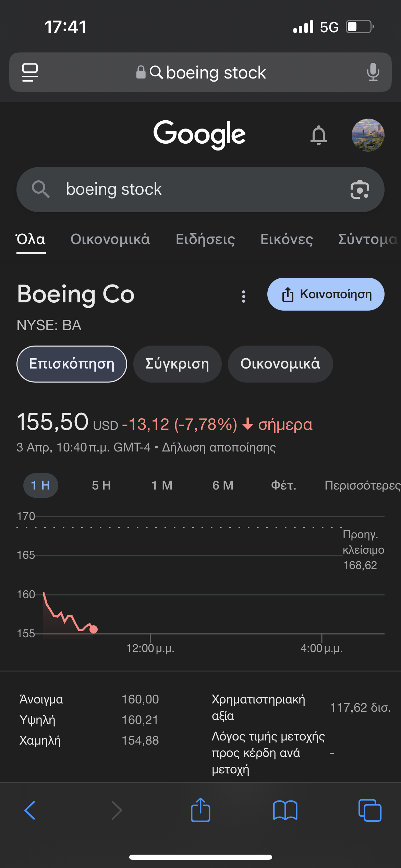Tap the Google Lens camera icon
This screenshot has height=868, width=401.
click(360, 190)
